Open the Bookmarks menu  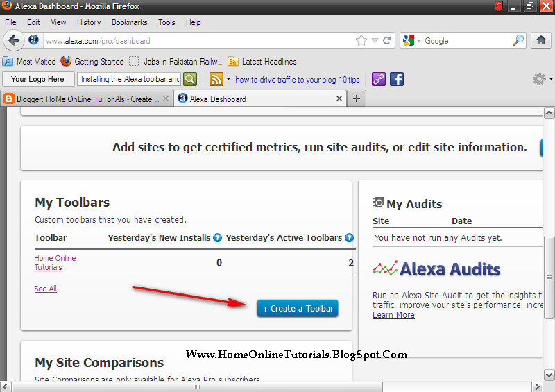click(x=130, y=22)
